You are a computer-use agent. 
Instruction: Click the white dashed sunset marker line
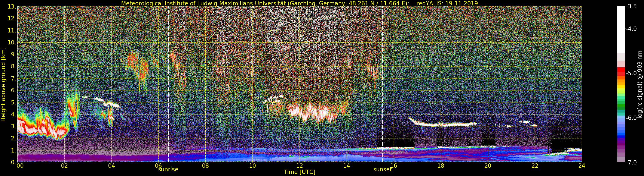(x=383, y=84)
